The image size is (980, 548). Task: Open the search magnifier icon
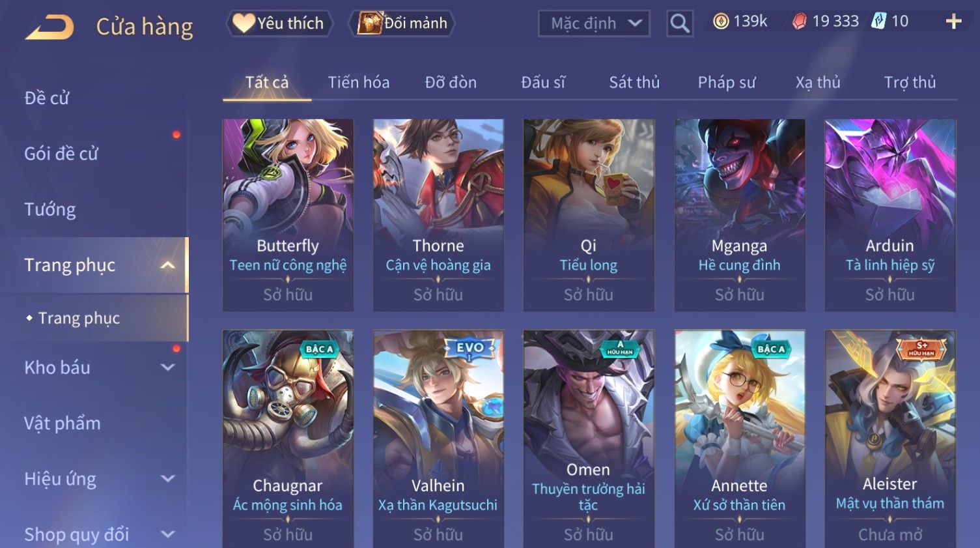click(x=680, y=23)
